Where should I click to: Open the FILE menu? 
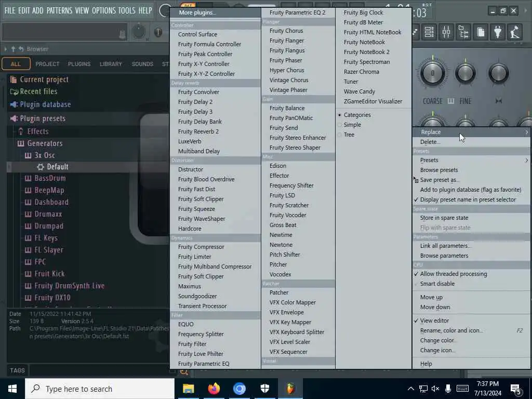click(10, 10)
